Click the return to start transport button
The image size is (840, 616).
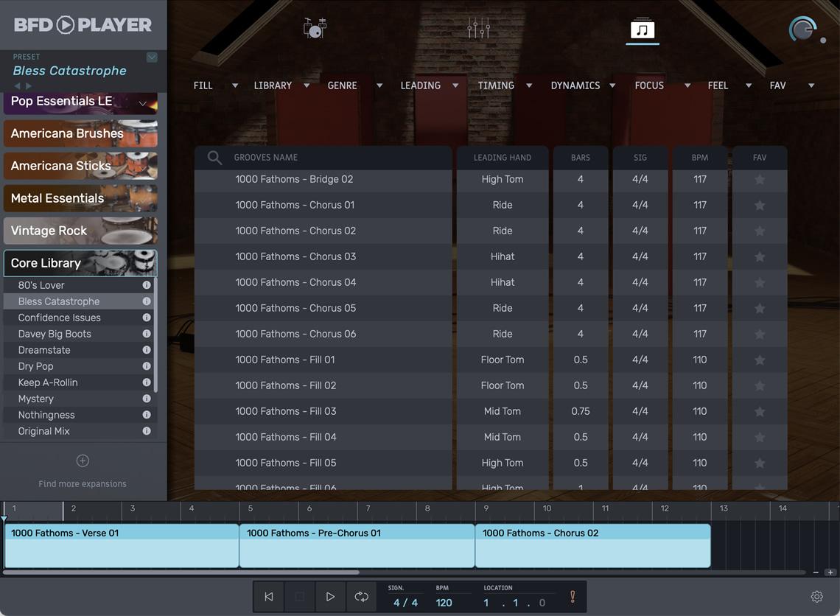tap(269, 596)
